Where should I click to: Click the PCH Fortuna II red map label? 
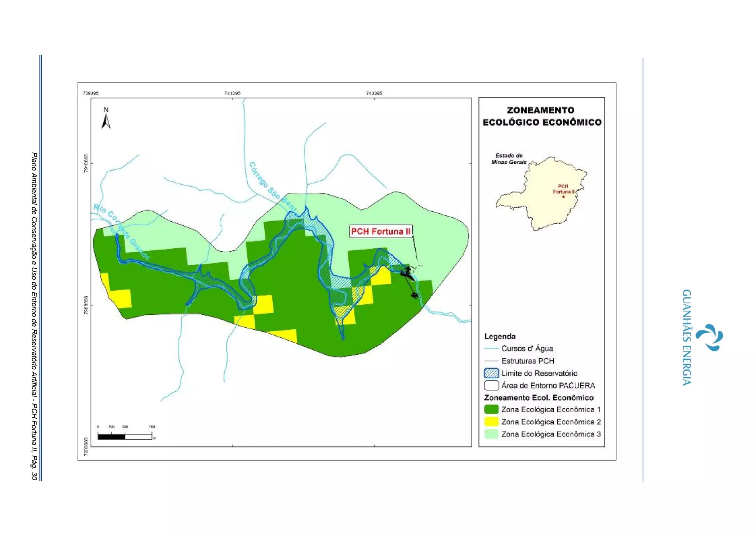(x=381, y=231)
